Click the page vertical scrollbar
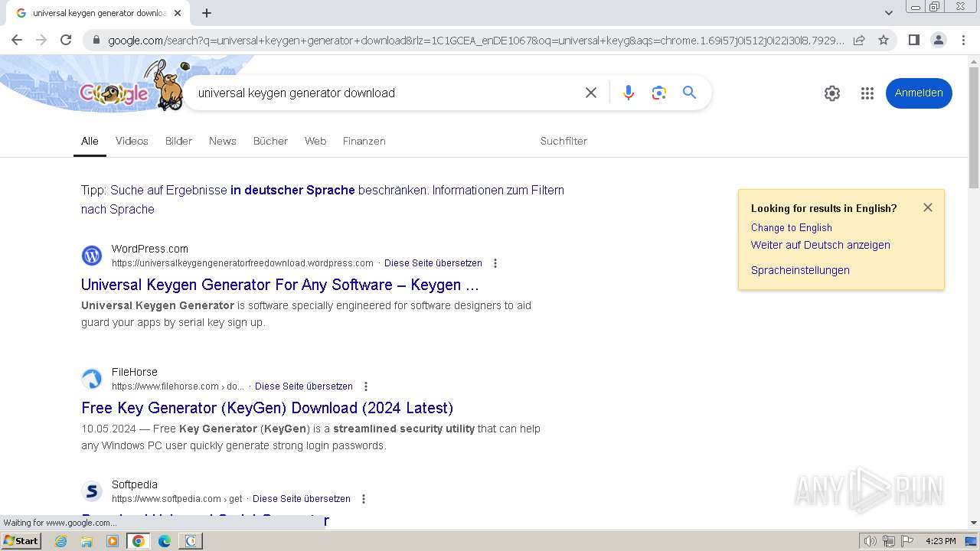Image resolution: width=980 pixels, height=551 pixels. point(974,127)
